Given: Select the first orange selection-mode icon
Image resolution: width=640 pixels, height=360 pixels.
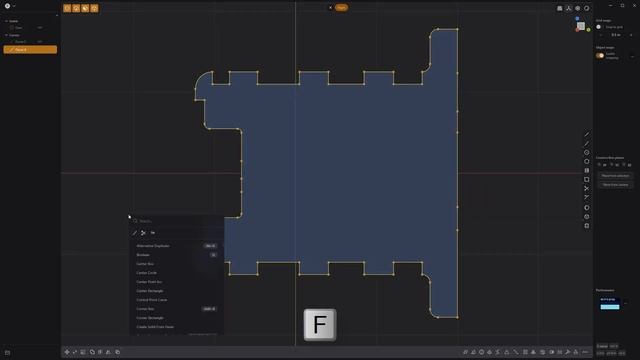Looking at the screenshot, I should [x=67, y=8].
